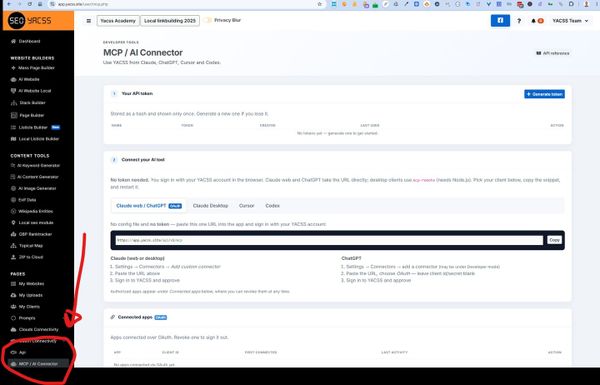
Task: Open the Dashboard from the sidebar
Action: pyautogui.click(x=26, y=41)
